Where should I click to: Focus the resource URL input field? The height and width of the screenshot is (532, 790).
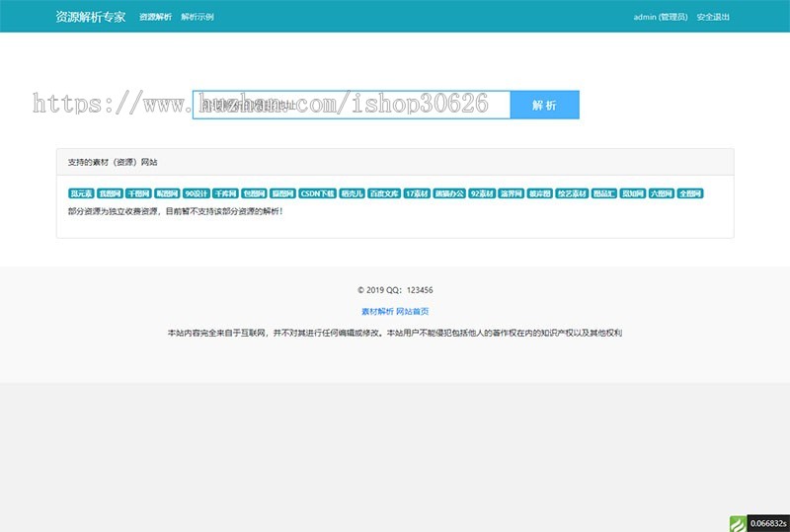[352, 105]
